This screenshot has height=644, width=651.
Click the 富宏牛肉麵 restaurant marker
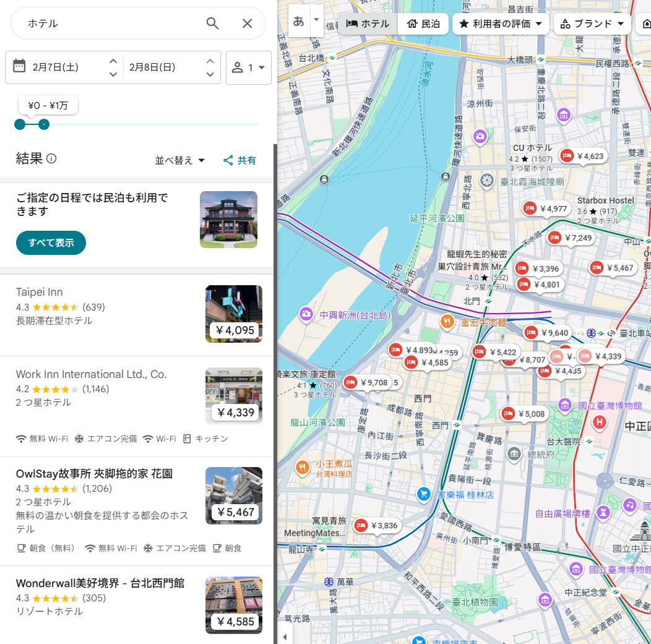447,322
